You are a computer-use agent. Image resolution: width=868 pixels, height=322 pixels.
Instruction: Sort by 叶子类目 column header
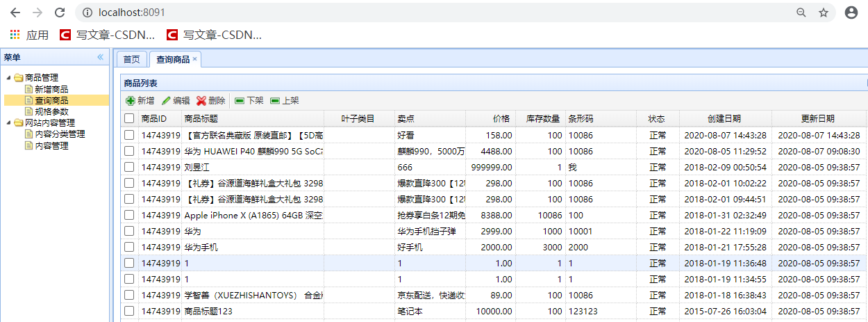point(360,119)
